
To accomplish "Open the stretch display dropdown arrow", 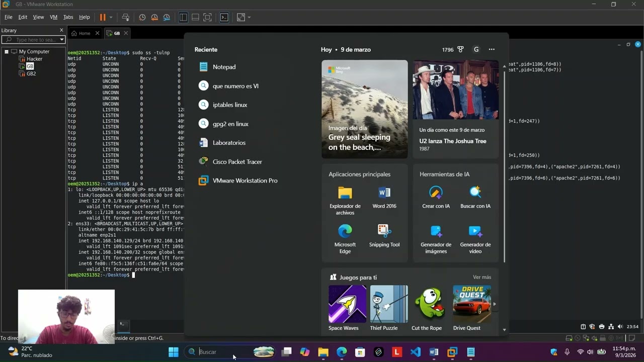I will point(249,17).
